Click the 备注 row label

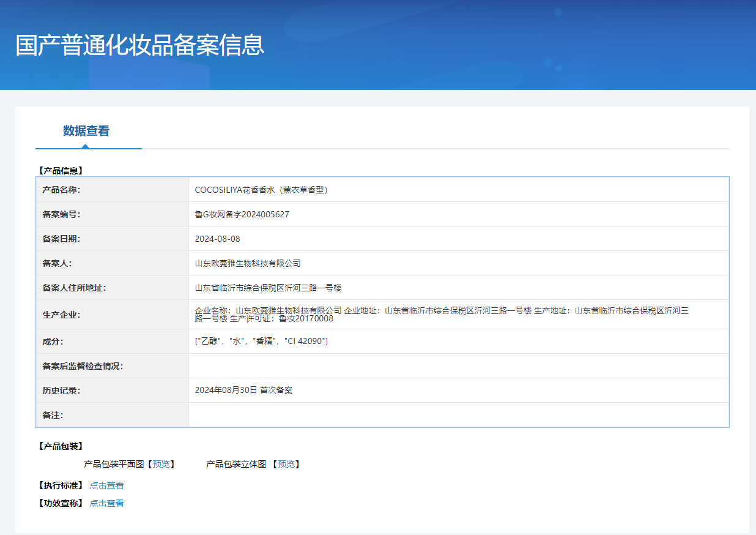(x=53, y=415)
